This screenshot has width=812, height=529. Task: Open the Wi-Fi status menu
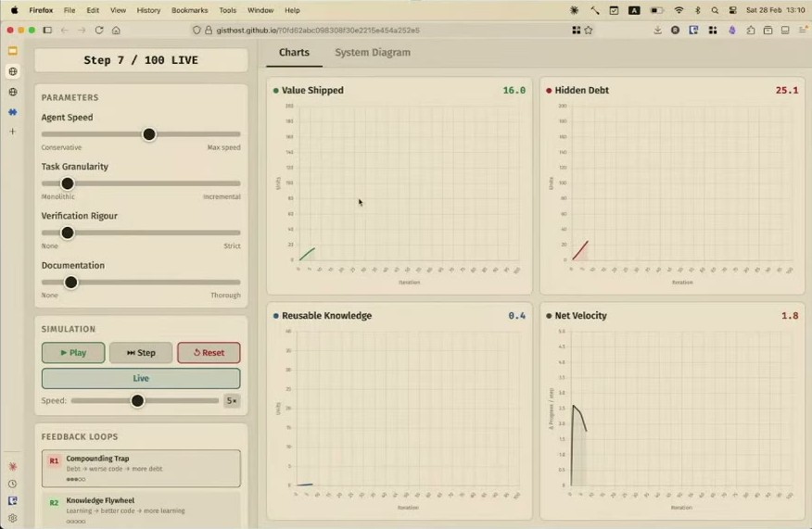point(679,10)
